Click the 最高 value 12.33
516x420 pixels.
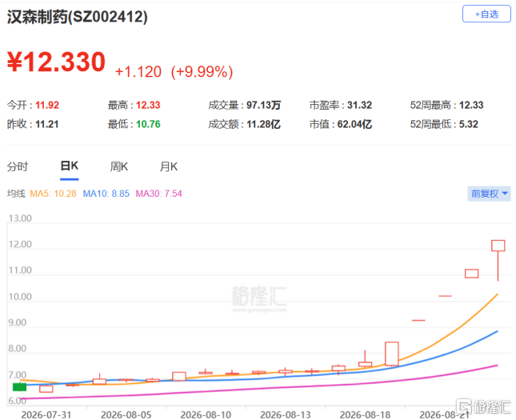coord(148,105)
